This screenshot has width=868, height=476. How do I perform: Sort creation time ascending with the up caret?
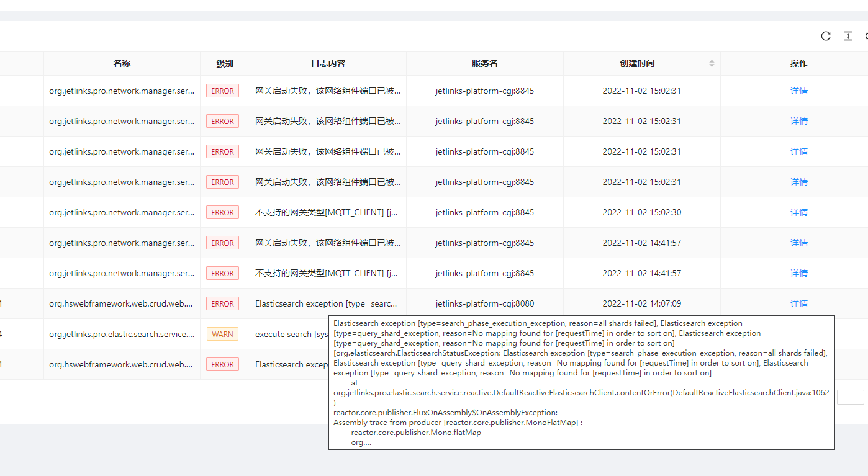tap(712, 60)
